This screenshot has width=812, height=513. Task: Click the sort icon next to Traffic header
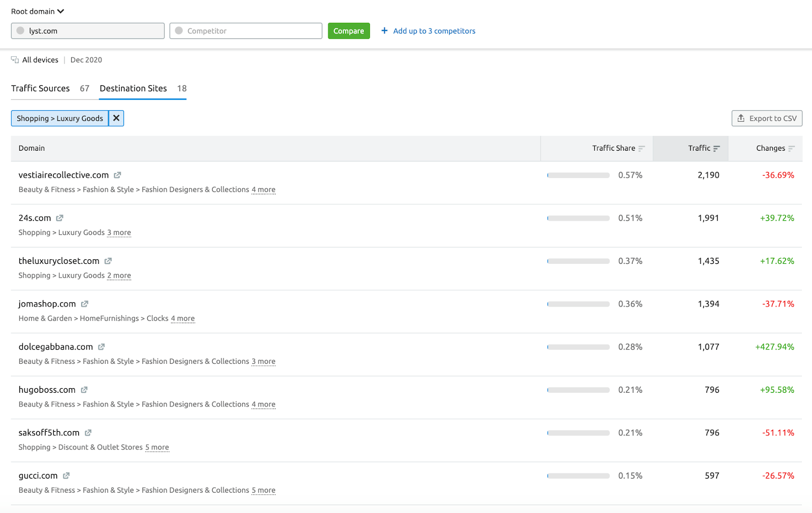coord(717,149)
